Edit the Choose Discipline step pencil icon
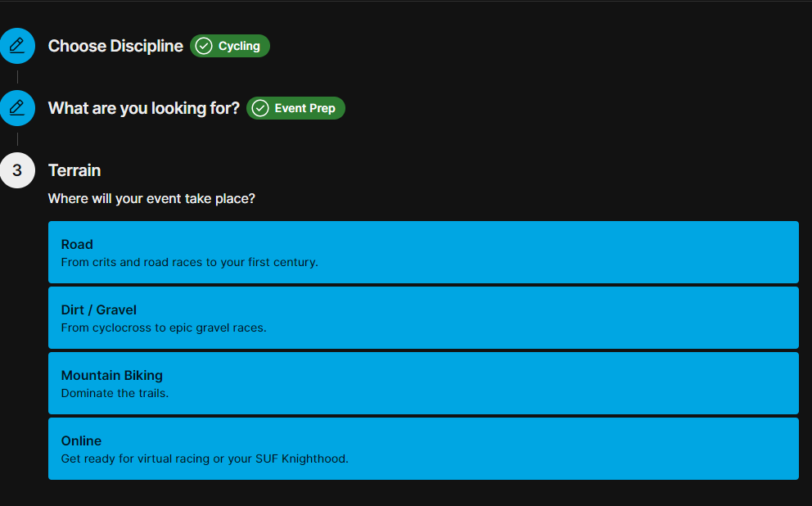The height and width of the screenshot is (506, 812). point(17,46)
